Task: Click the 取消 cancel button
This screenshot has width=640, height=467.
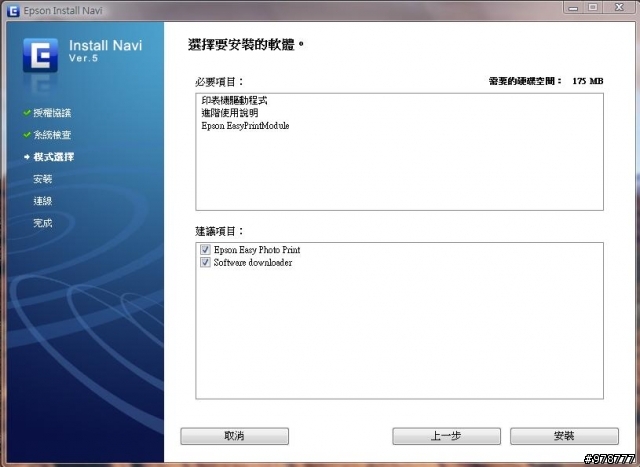Action: point(234,436)
